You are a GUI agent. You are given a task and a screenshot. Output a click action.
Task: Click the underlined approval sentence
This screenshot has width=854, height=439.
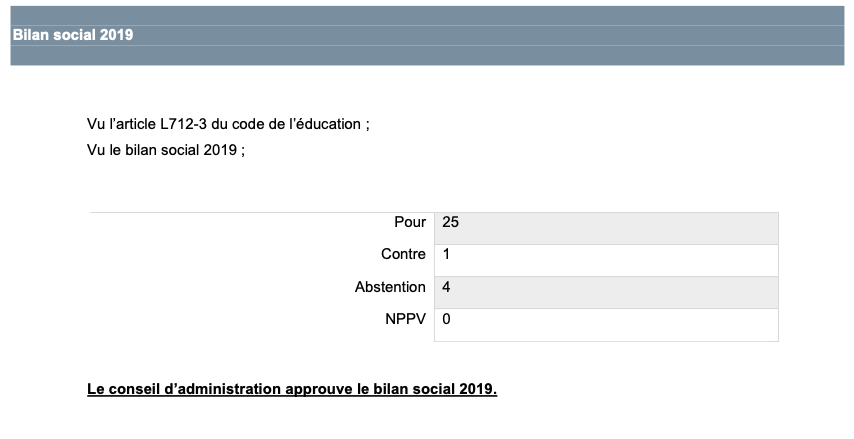click(292, 389)
